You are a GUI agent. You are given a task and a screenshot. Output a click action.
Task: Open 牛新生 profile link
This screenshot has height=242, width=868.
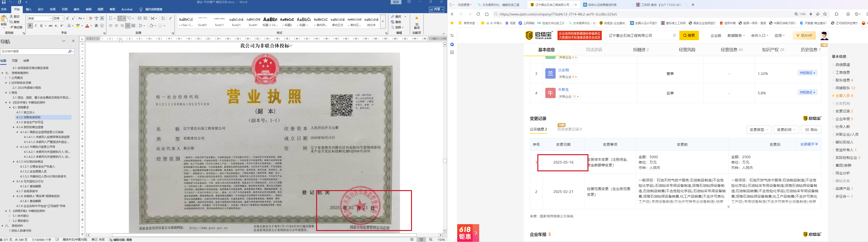(x=563, y=90)
